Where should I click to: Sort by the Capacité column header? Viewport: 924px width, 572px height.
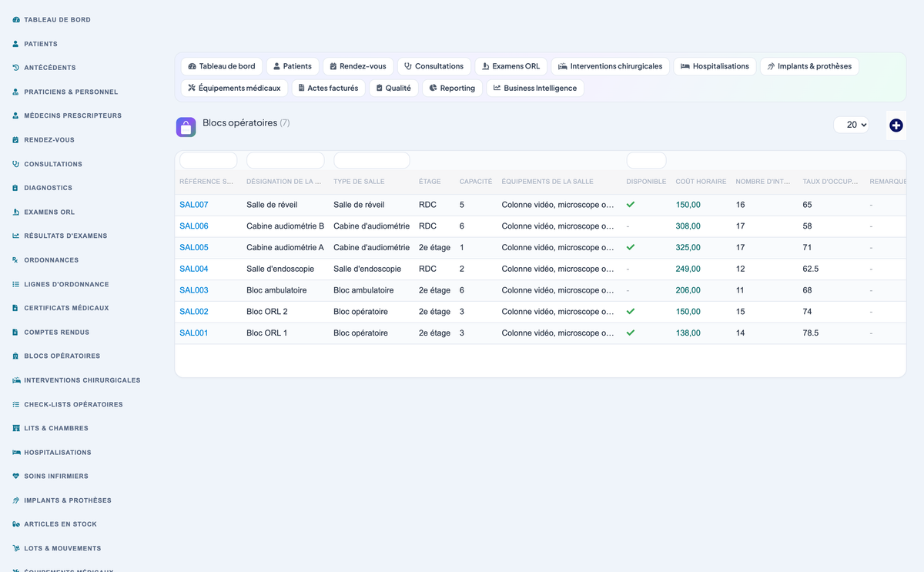476,182
